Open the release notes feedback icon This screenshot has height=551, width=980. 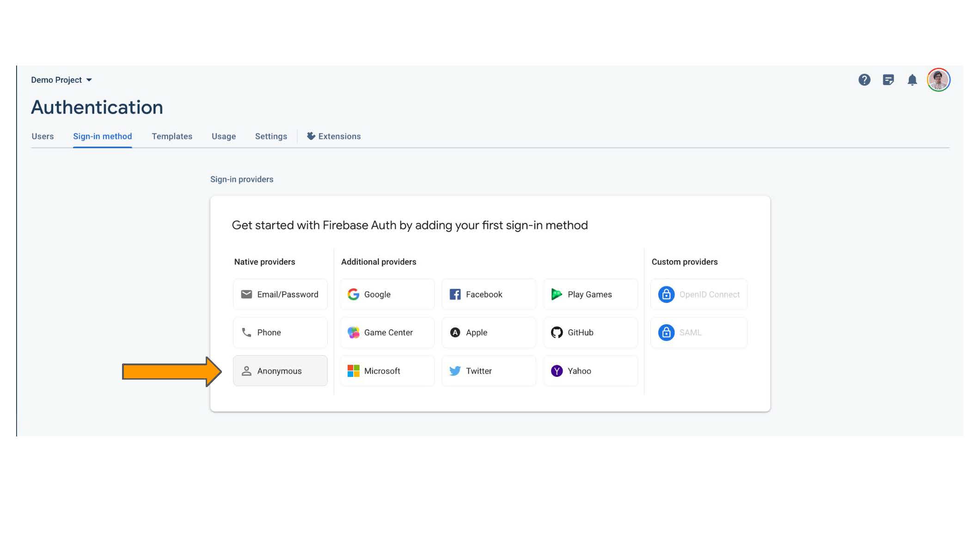click(888, 80)
